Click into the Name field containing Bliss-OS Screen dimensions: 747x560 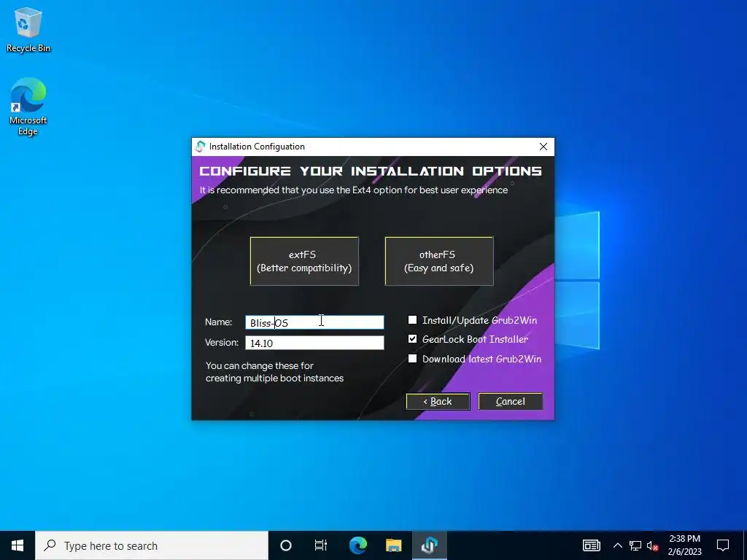click(x=314, y=322)
